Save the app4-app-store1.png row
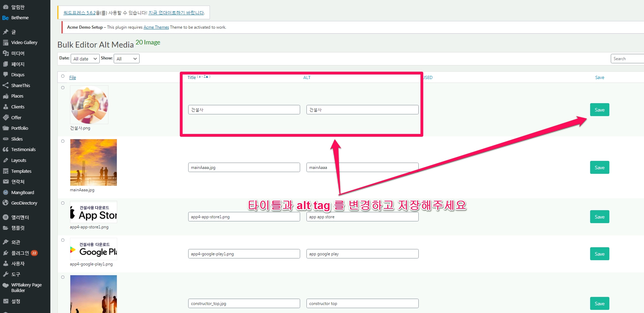This screenshot has width=644, height=313. (599, 217)
